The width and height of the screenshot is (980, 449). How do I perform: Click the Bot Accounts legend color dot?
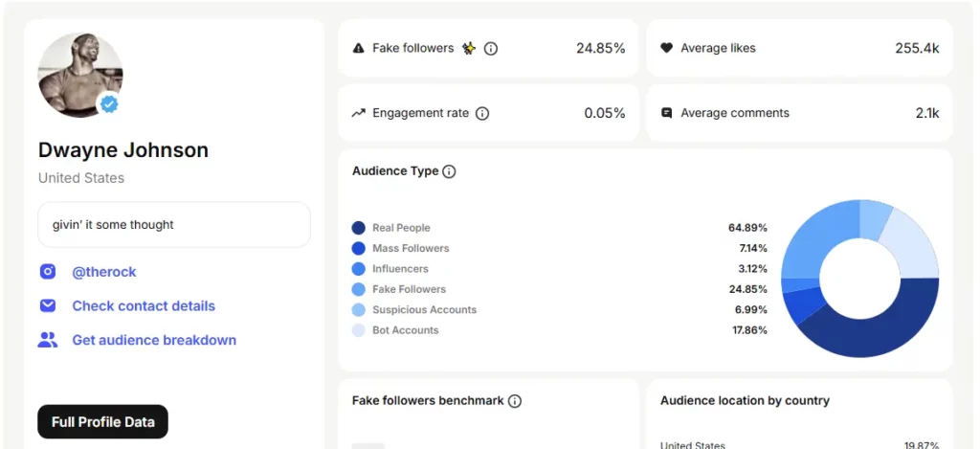[359, 330]
